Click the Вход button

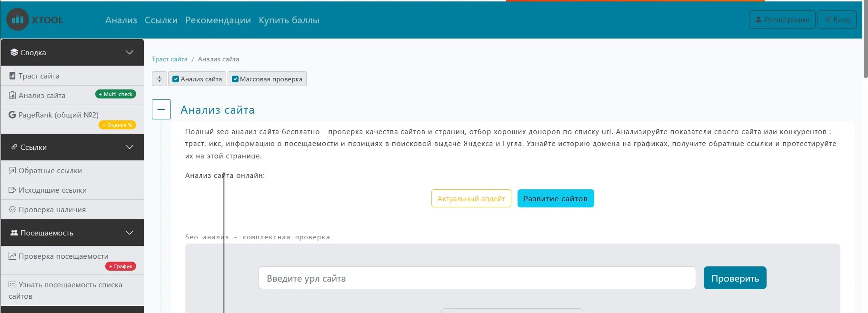click(x=837, y=20)
